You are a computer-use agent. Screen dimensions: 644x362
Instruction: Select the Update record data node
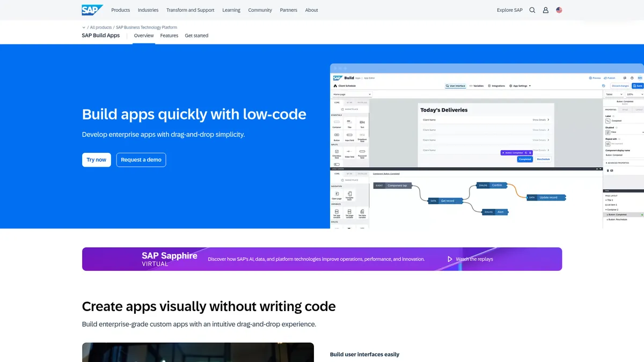tap(546, 197)
